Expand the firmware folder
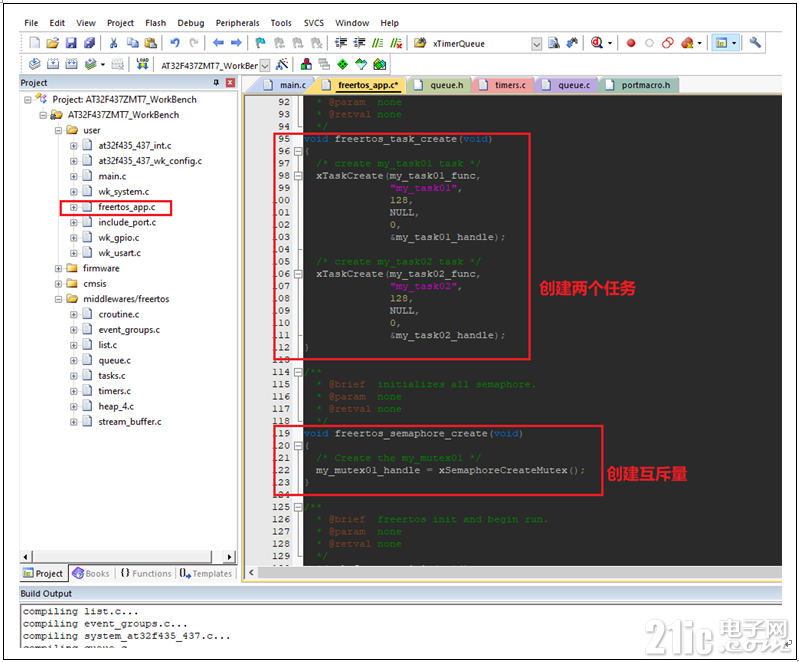 [x=59, y=269]
